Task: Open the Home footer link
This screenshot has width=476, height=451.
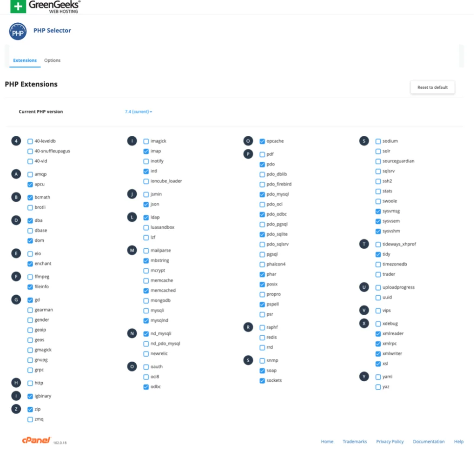Action: tap(327, 442)
